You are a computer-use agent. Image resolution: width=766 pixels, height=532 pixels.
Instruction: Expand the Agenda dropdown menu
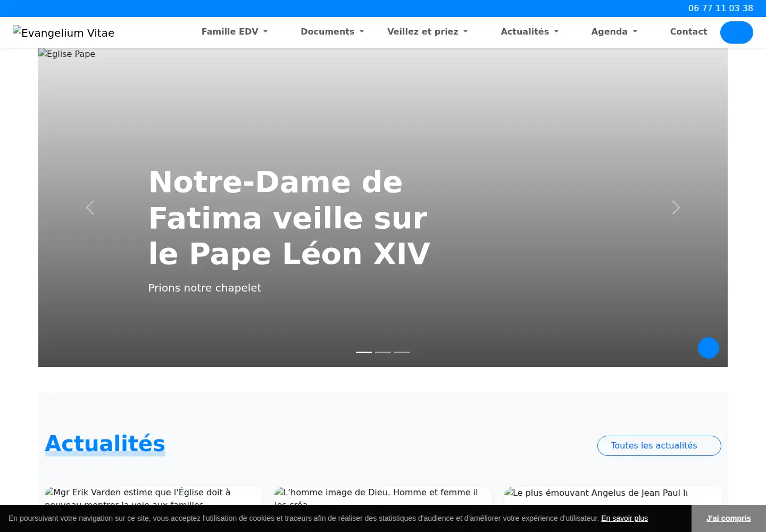(x=614, y=32)
